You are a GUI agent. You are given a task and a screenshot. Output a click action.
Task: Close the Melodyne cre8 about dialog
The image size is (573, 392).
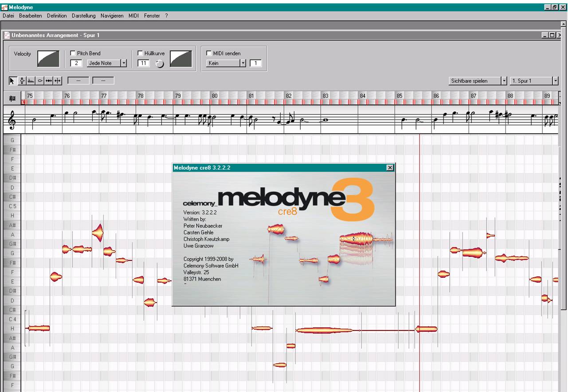(390, 167)
